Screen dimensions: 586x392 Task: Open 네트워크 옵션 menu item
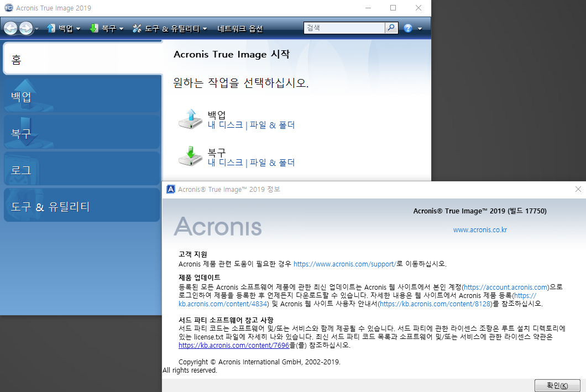pyautogui.click(x=240, y=29)
